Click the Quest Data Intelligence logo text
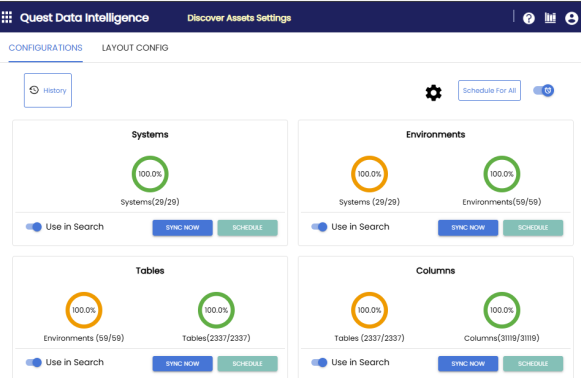Viewport: 581px width, 378px height. 84,18
